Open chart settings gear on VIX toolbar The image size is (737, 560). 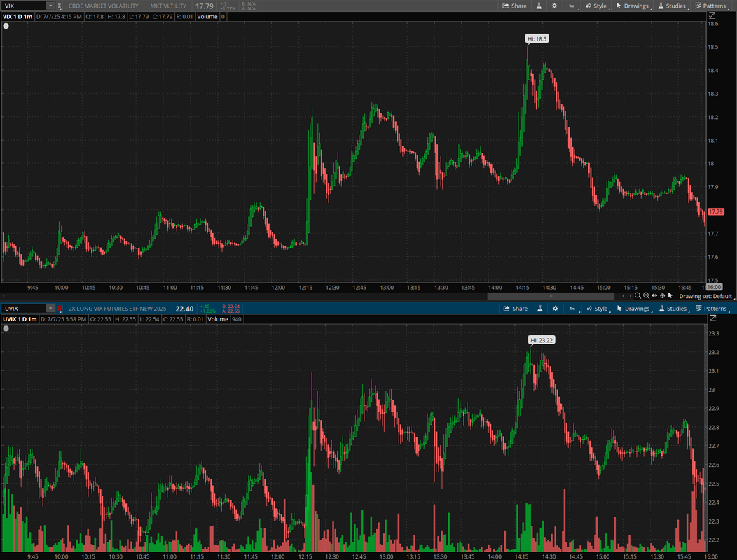(554, 6)
